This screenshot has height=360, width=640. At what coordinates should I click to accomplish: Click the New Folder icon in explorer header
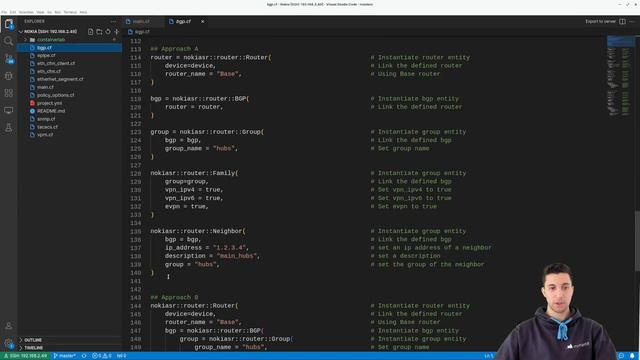(x=99, y=31)
